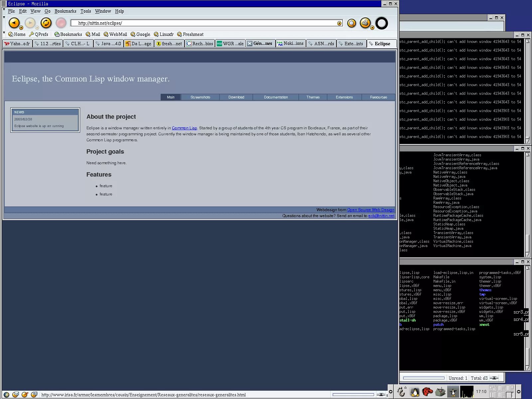Open Back button history dropdown arrow
The height and width of the screenshot is (399, 532).
pyautogui.click(x=21, y=28)
